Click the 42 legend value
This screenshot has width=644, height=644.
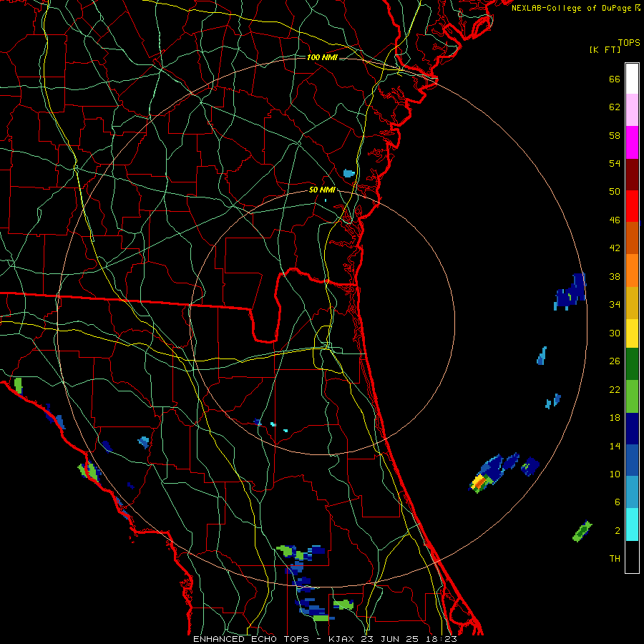615,248
